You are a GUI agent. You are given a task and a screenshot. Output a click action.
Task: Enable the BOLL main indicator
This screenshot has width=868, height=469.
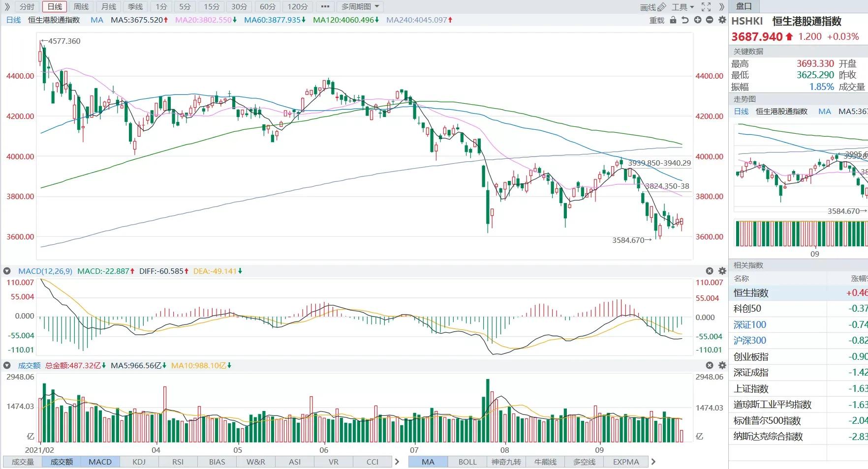467,462
